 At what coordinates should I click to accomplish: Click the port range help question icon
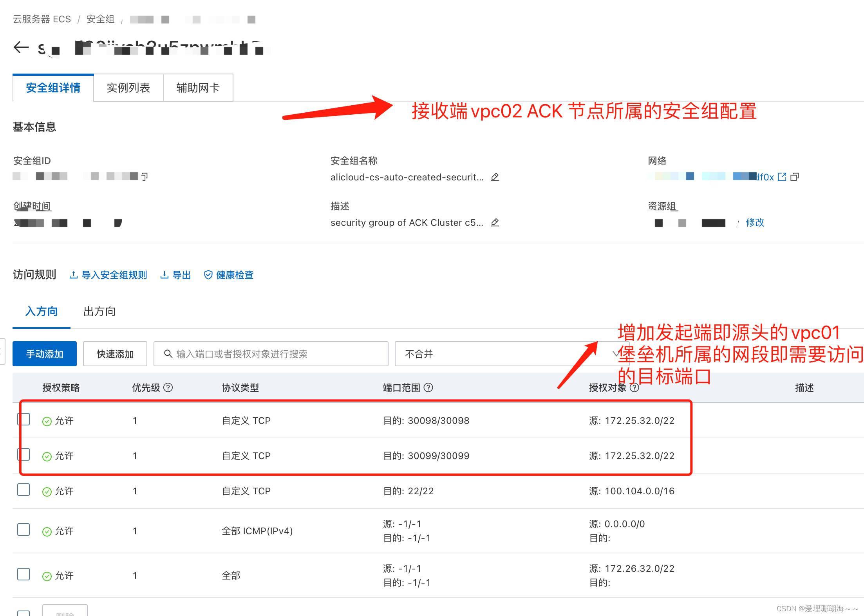pyautogui.click(x=428, y=387)
